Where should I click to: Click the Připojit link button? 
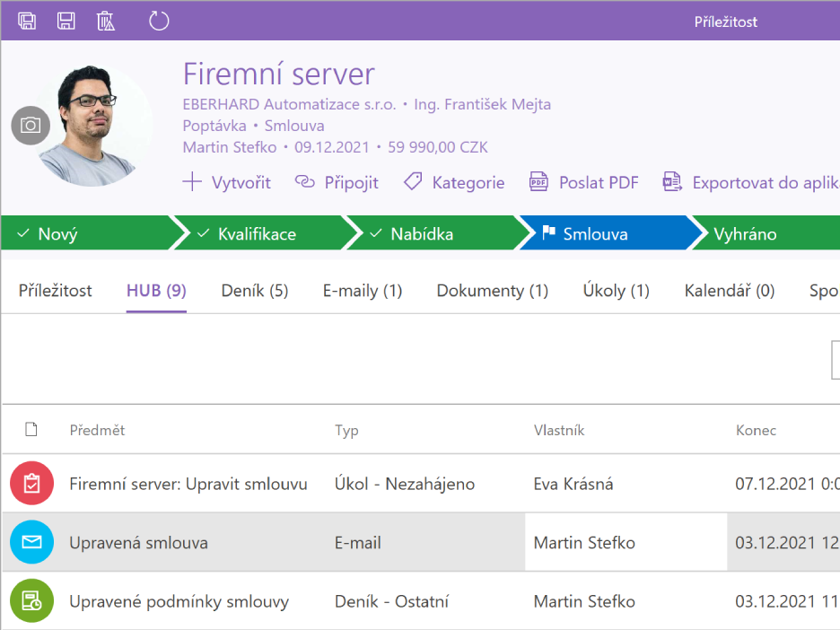[337, 183]
